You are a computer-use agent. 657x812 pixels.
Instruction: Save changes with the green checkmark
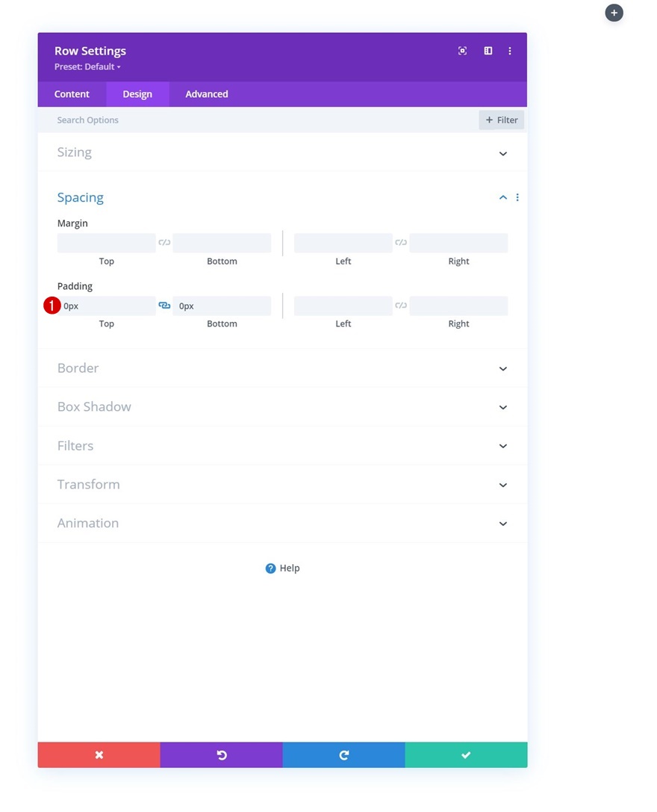(466, 754)
